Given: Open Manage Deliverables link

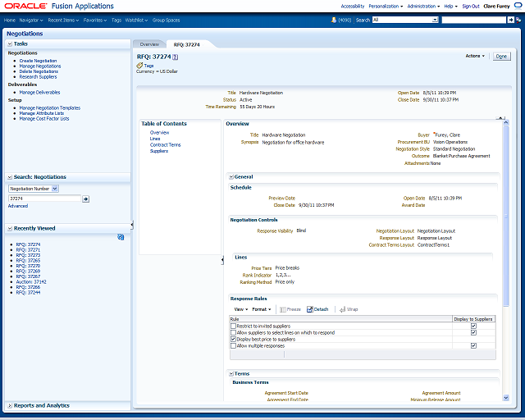Looking at the screenshot, I should click(39, 93).
